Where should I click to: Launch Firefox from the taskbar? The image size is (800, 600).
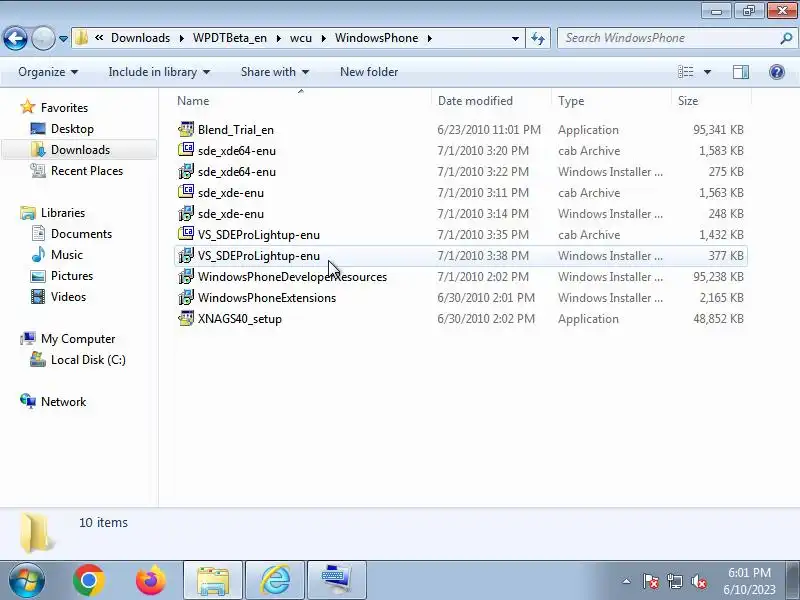151,580
